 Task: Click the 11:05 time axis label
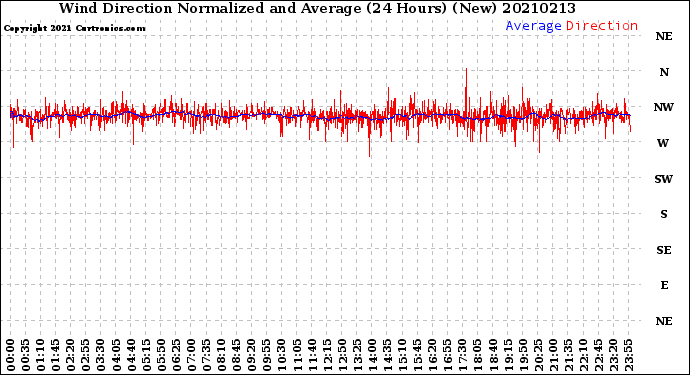pyautogui.click(x=297, y=355)
